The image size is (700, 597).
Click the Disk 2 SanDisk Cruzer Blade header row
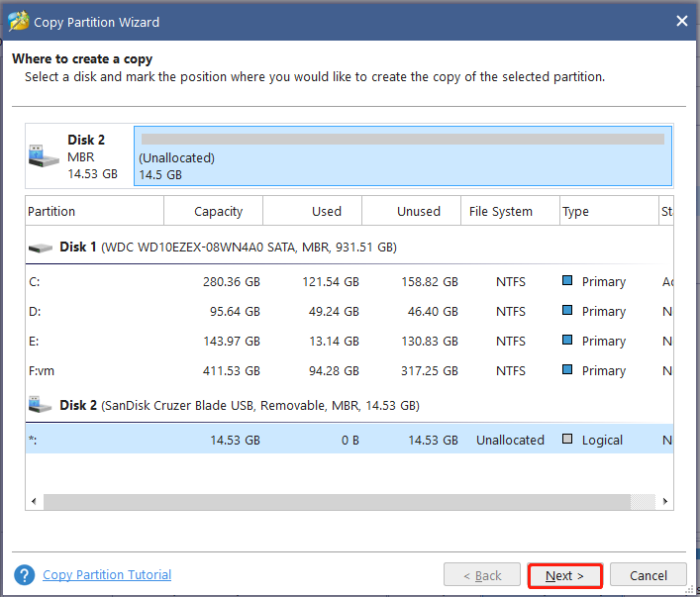coord(350,405)
